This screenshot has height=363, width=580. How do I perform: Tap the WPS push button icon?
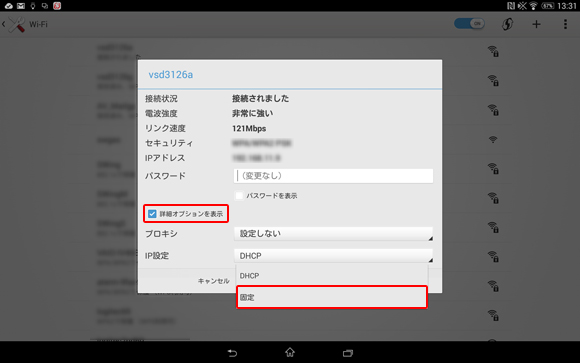507,24
